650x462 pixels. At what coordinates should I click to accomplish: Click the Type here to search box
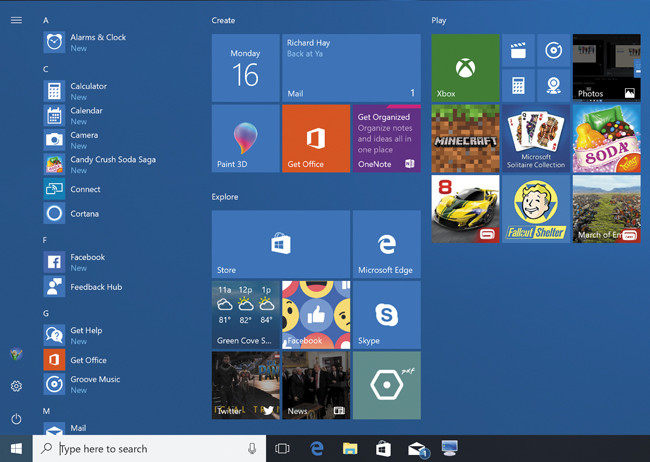[149, 449]
